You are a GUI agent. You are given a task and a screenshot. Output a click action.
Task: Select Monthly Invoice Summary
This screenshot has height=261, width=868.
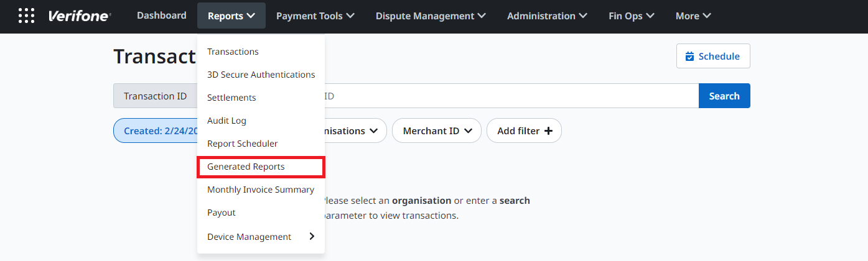click(x=261, y=190)
